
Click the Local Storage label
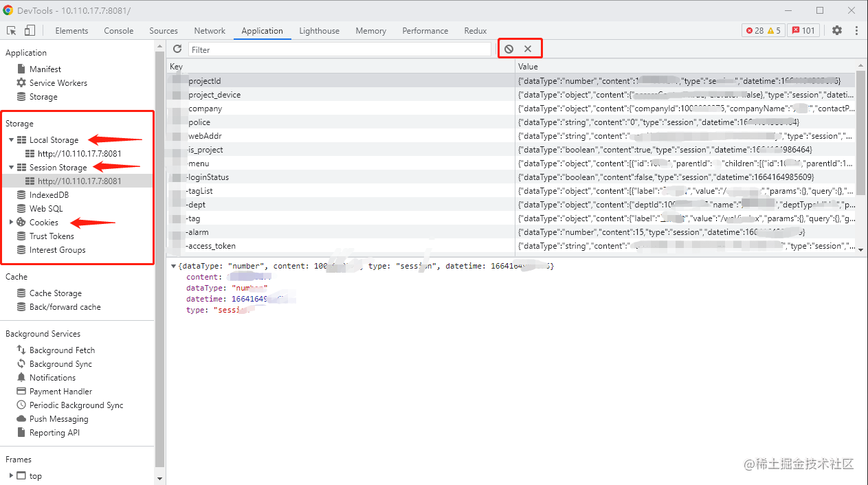click(x=54, y=140)
